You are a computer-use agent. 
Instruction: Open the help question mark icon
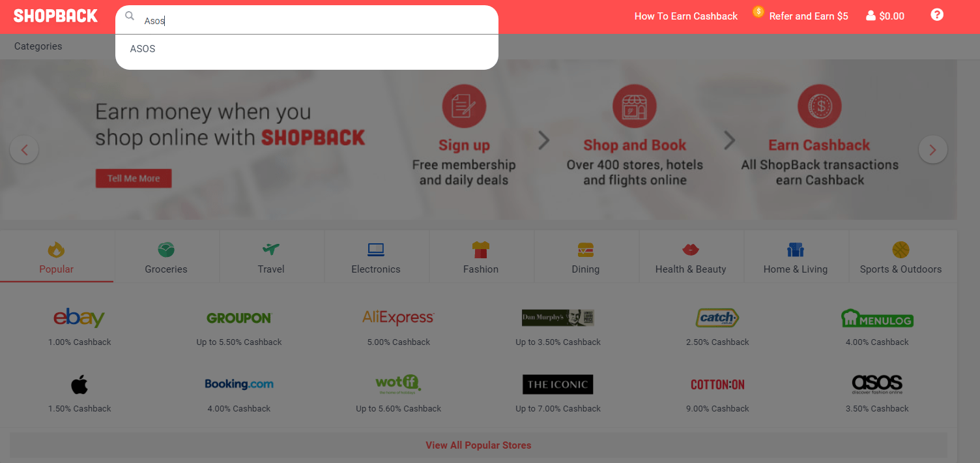coord(937,14)
